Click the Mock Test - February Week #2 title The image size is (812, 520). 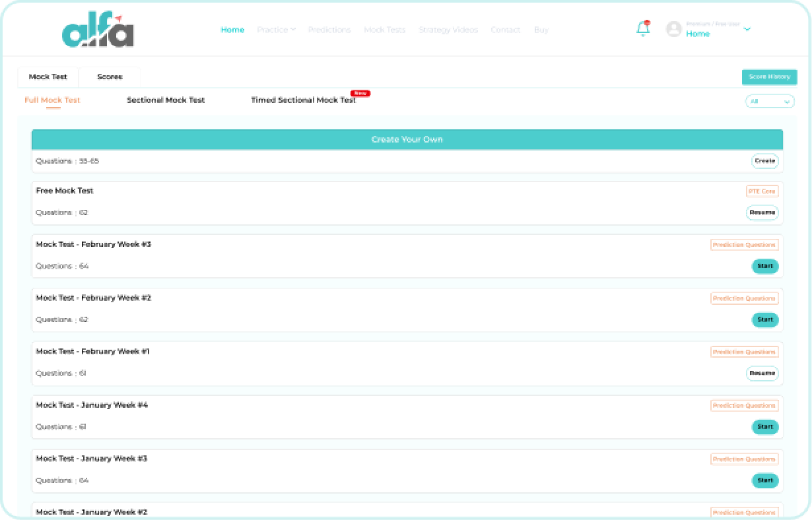[x=93, y=298]
